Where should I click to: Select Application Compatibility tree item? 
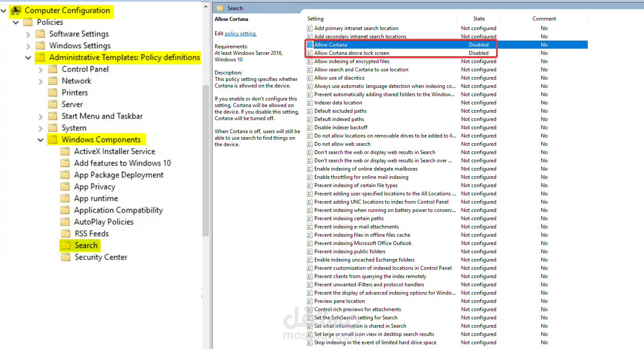point(118,210)
